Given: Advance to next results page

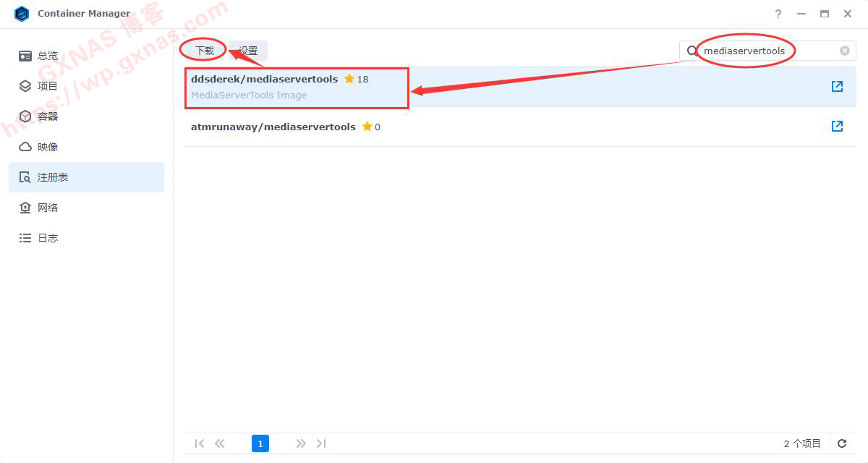Looking at the screenshot, I should coord(301,443).
